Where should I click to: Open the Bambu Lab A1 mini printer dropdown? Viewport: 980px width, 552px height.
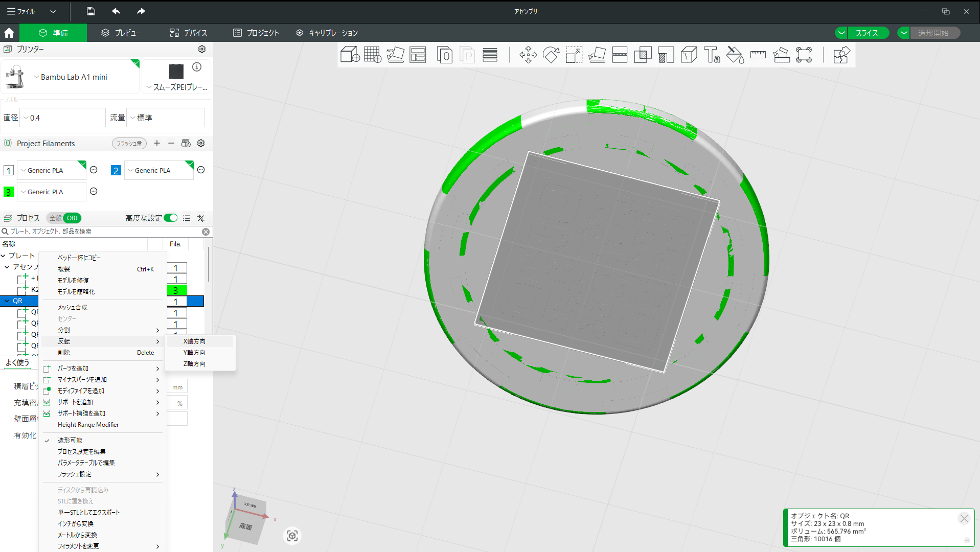tap(71, 77)
